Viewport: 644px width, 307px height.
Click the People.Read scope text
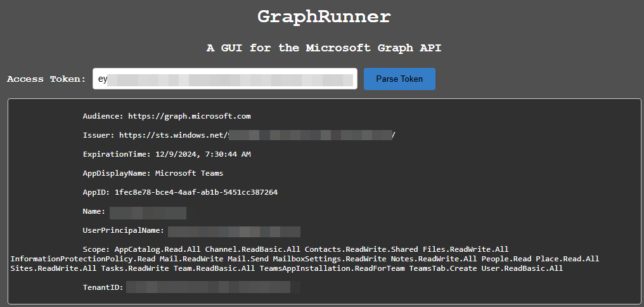click(506, 259)
